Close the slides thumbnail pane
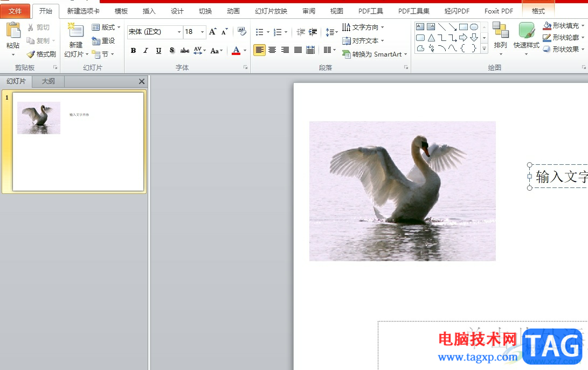588x370 pixels. pos(142,81)
